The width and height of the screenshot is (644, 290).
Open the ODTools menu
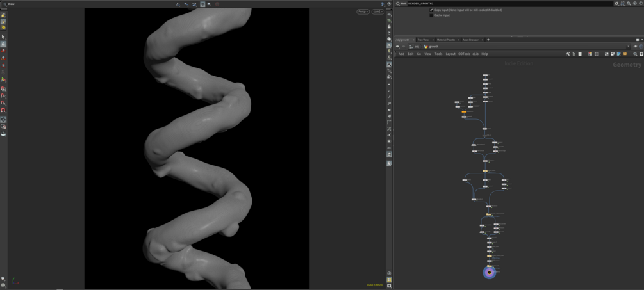point(464,54)
